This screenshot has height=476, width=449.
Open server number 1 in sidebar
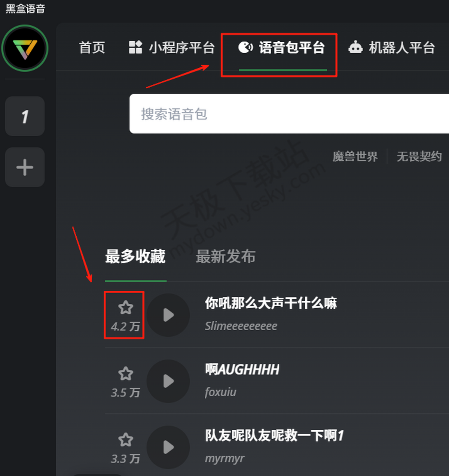(25, 116)
